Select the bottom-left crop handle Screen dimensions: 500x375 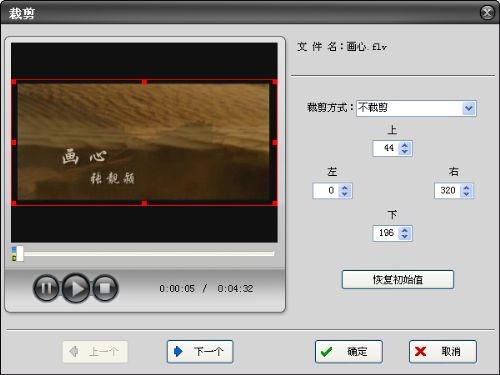click(x=14, y=203)
